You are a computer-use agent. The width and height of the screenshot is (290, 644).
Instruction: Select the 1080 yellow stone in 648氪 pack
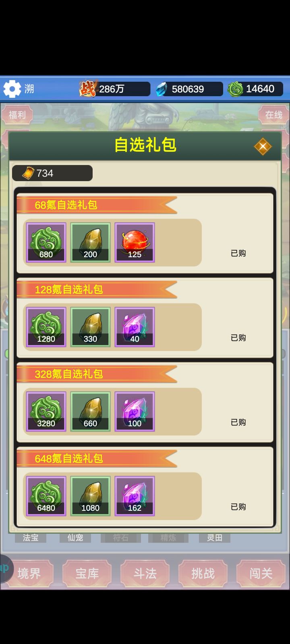[90, 496]
